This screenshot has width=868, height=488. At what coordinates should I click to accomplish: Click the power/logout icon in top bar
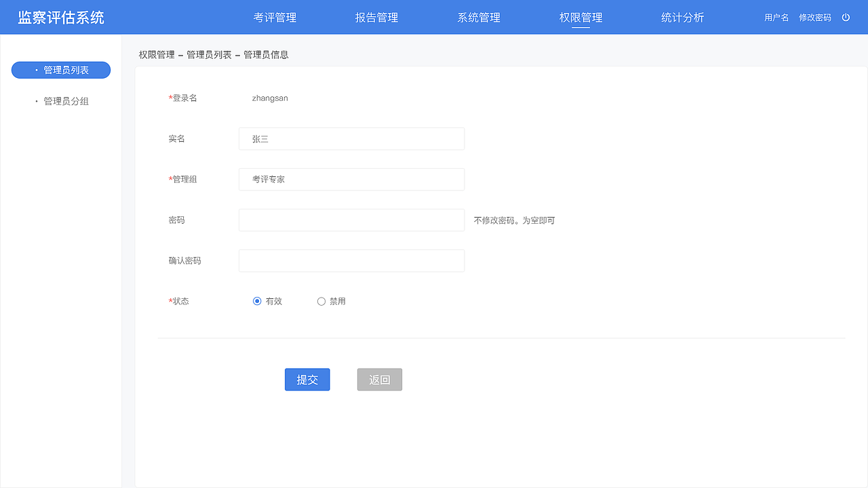[846, 17]
